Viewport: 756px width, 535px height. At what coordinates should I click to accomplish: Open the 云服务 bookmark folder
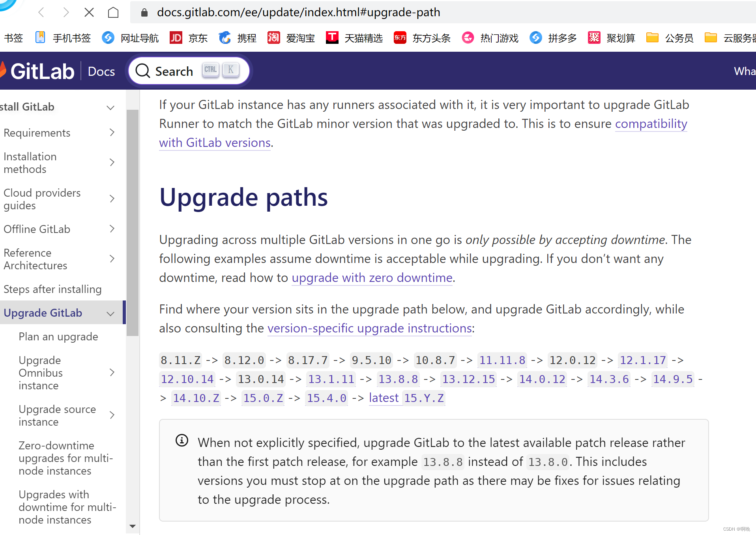730,38
